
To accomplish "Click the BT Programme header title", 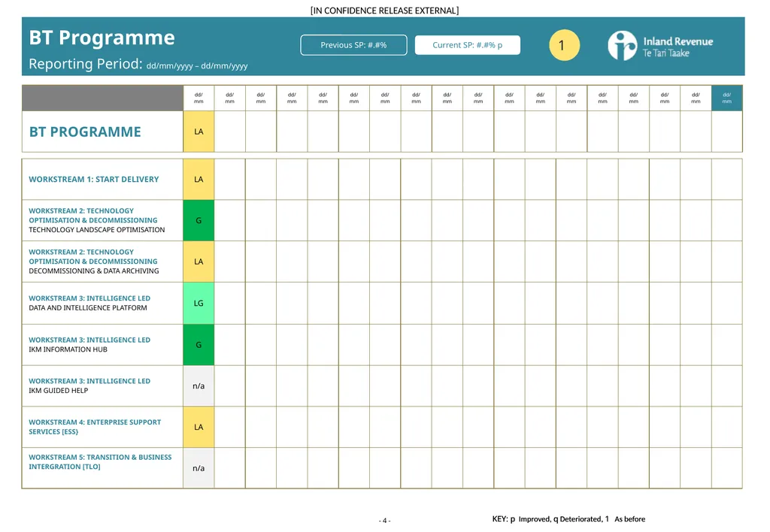I will 102,38.
